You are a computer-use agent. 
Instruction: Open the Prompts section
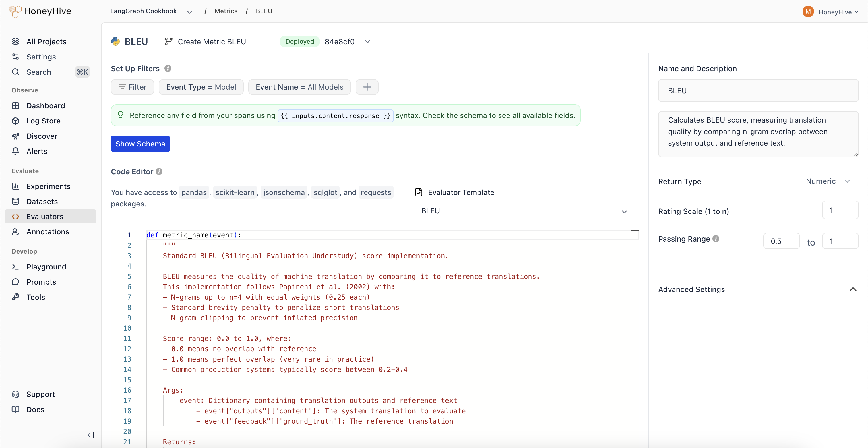click(x=41, y=282)
